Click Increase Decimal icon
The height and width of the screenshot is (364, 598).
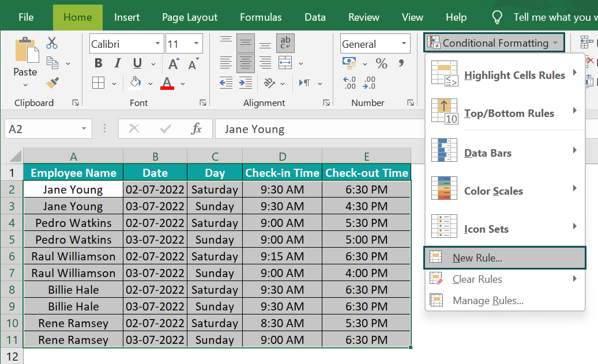coord(349,82)
